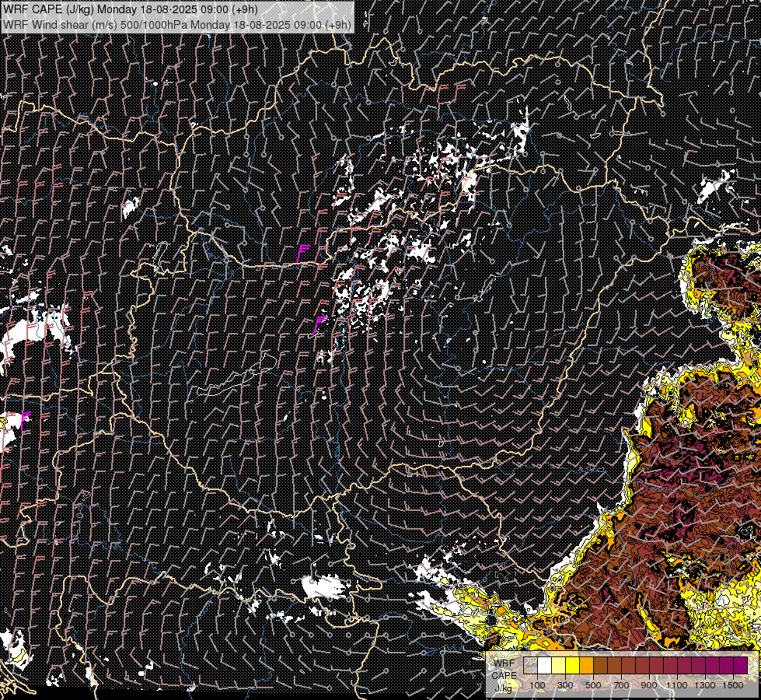Click the legend value 700
The width and height of the screenshot is (761, 700).
point(621,685)
